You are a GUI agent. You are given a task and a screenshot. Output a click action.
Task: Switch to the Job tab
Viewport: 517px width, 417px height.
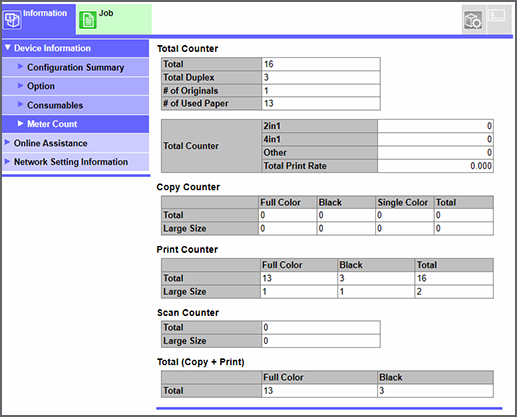coord(114,19)
